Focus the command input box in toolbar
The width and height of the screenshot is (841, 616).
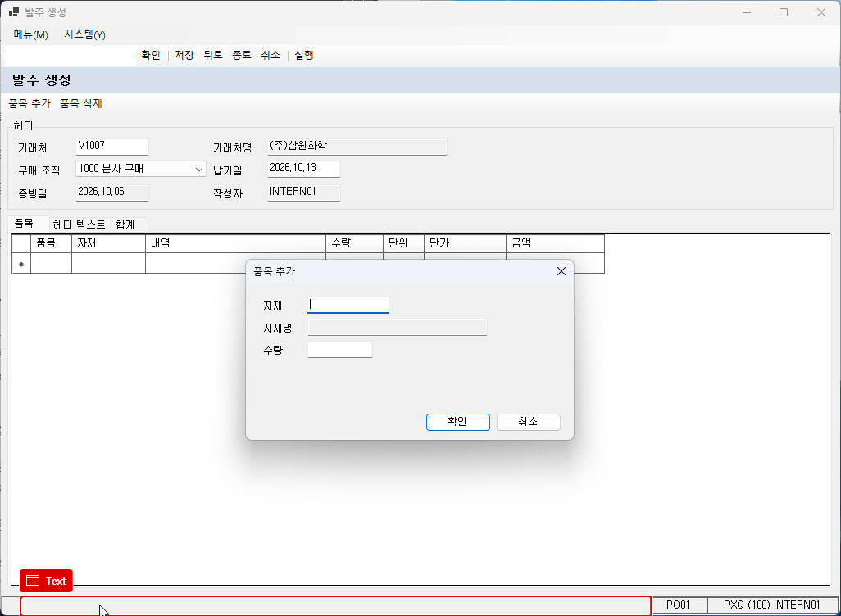(x=70, y=56)
